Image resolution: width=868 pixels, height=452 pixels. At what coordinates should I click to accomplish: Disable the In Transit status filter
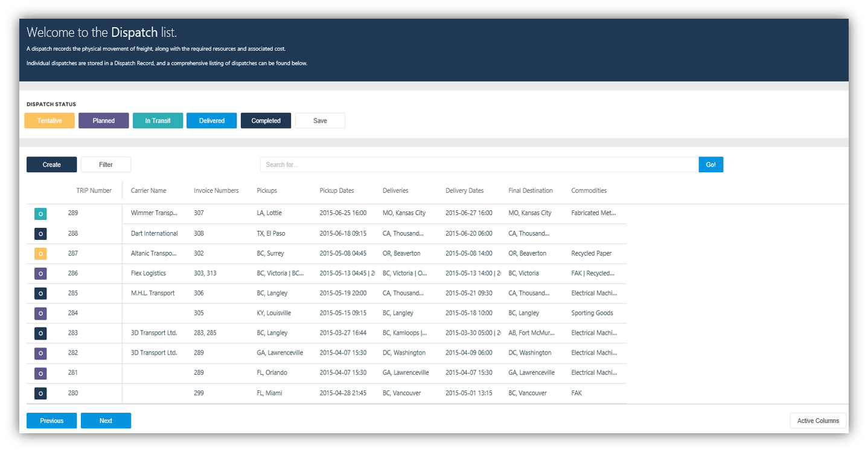click(158, 120)
